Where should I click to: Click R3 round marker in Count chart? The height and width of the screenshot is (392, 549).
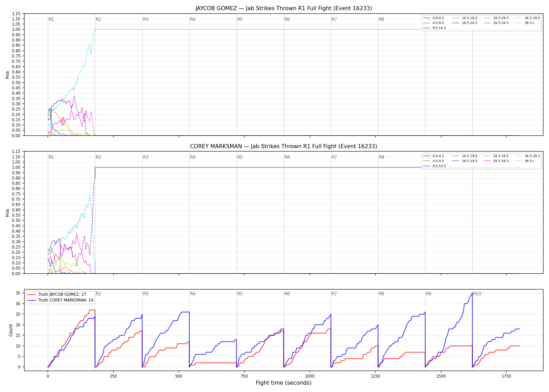pos(146,294)
